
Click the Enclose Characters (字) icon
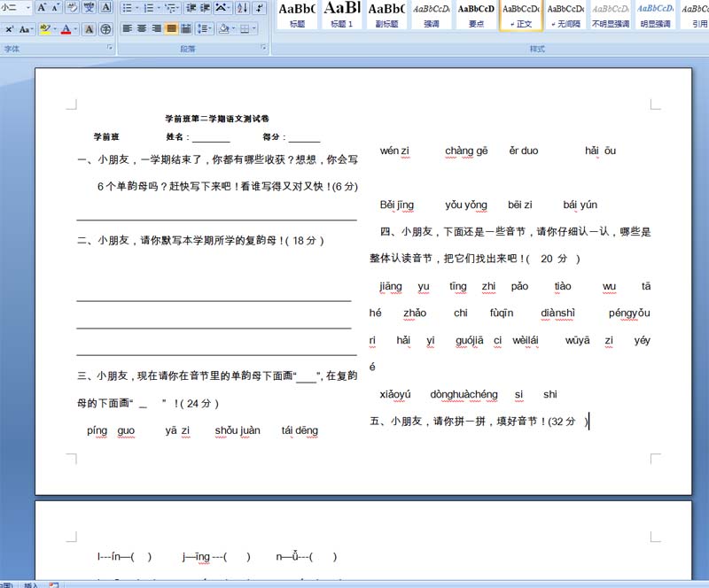click(x=105, y=29)
